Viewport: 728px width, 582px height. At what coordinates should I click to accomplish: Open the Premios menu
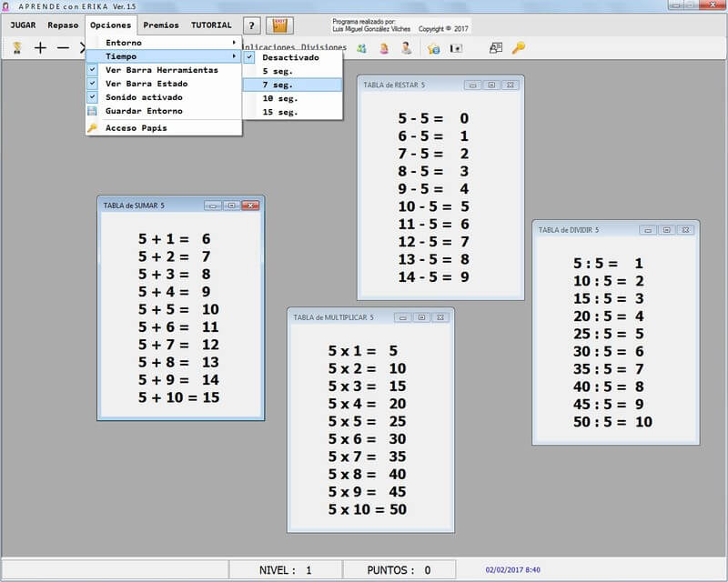pos(161,25)
